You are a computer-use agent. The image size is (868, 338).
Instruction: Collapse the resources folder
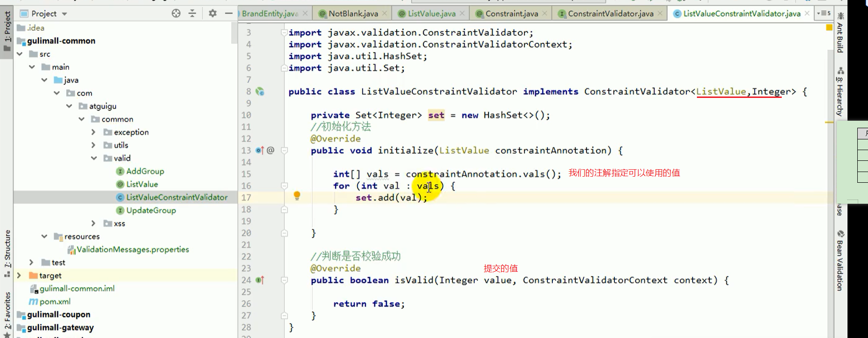44,237
